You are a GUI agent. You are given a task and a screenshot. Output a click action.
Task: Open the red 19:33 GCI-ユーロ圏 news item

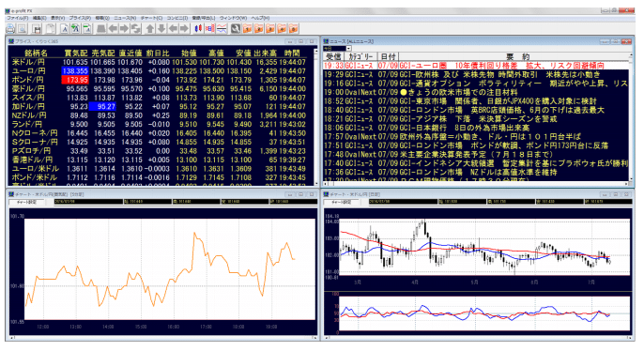pyautogui.click(x=477, y=66)
